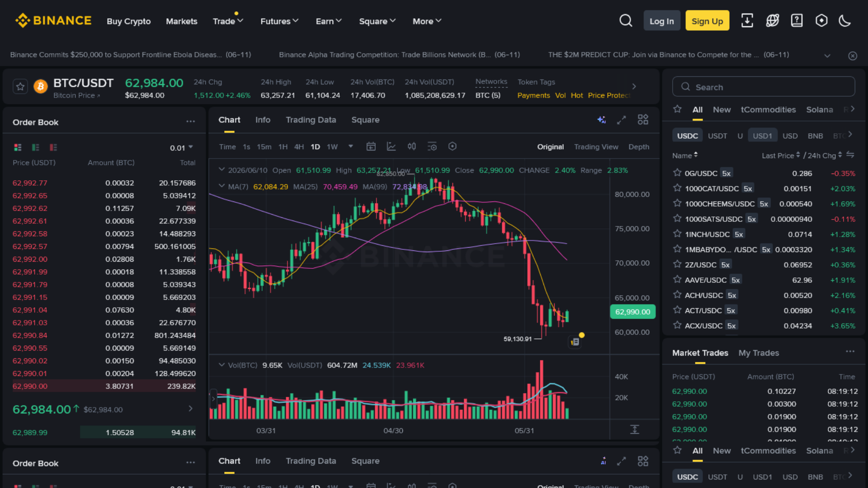Image resolution: width=868 pixels, height=488 pixels.
Task: Close the announcement bar
Action: point(853,56)
